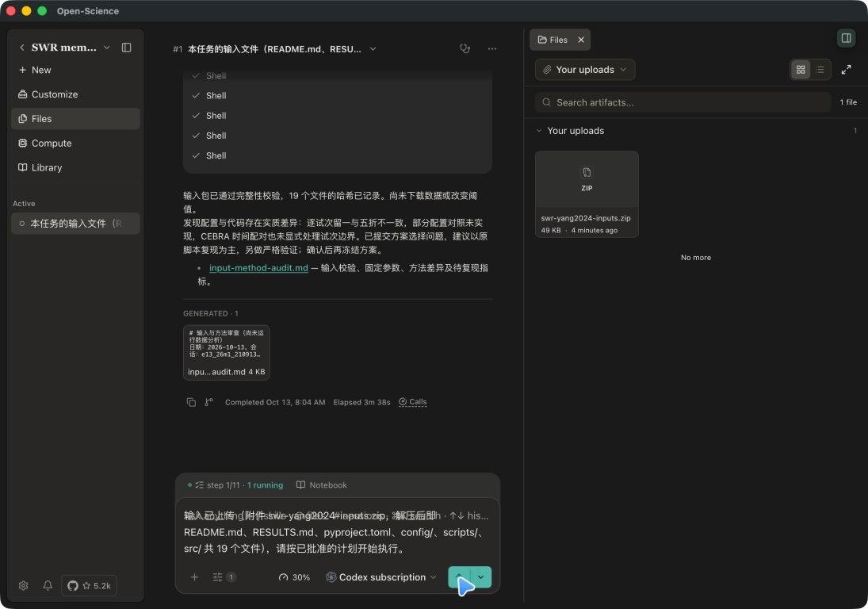Click the tool count badge 1
Image resolution: width=868 pixels, height=609 pixels.
tap(231, 577)
